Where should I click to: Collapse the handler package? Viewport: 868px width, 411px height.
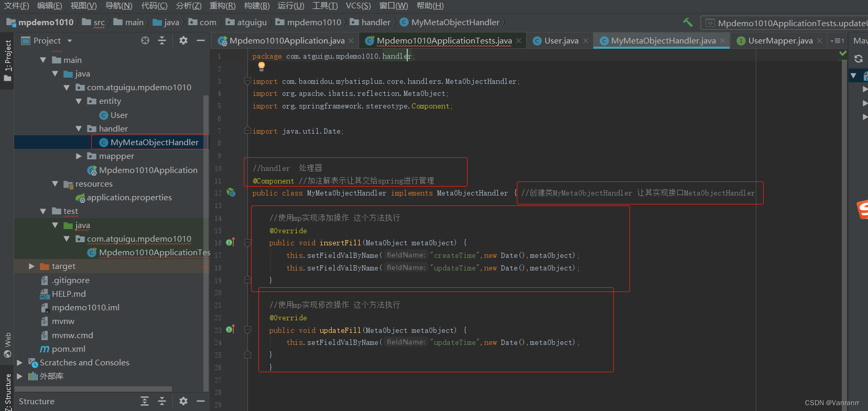[x=79, y=128]
